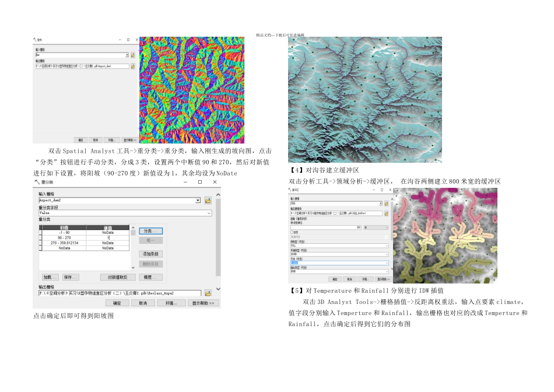
Task: Click OK button in Aspect dialog
Action: click(81, 140)
